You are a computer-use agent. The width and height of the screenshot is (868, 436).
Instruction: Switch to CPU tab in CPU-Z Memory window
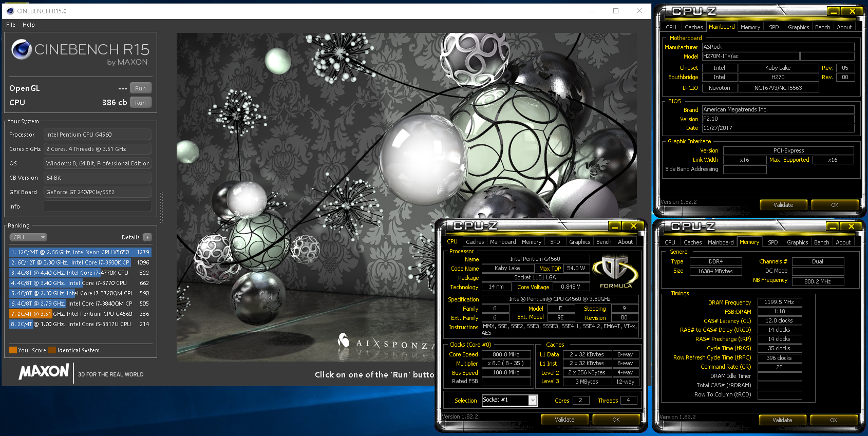tap(670, 242)
